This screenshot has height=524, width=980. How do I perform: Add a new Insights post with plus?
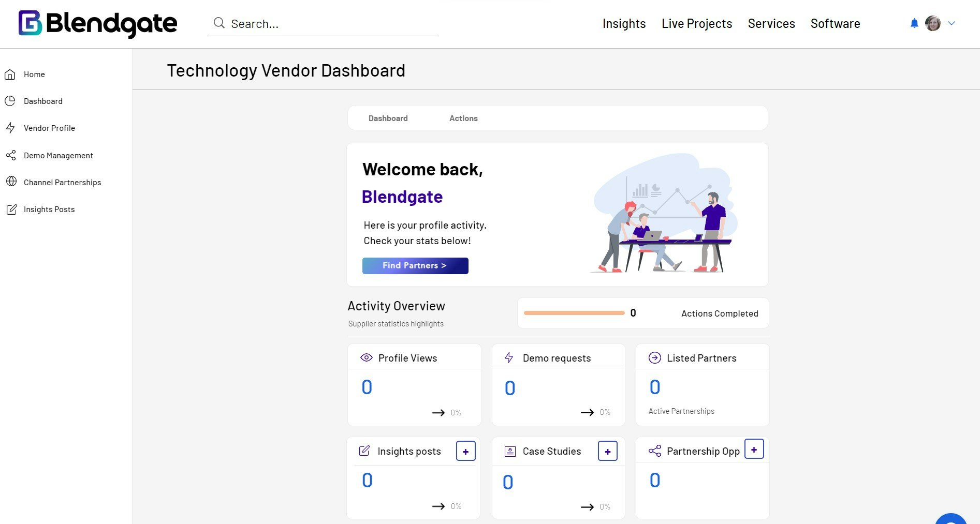coord(466,451)
